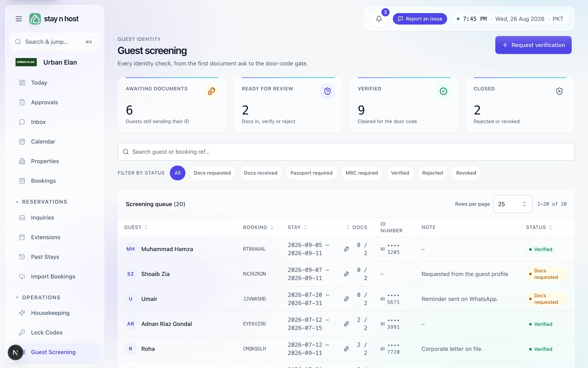Click the ID card icon in Roha's row
This screenshot has height=368, width=588.
tap(383, 349)
